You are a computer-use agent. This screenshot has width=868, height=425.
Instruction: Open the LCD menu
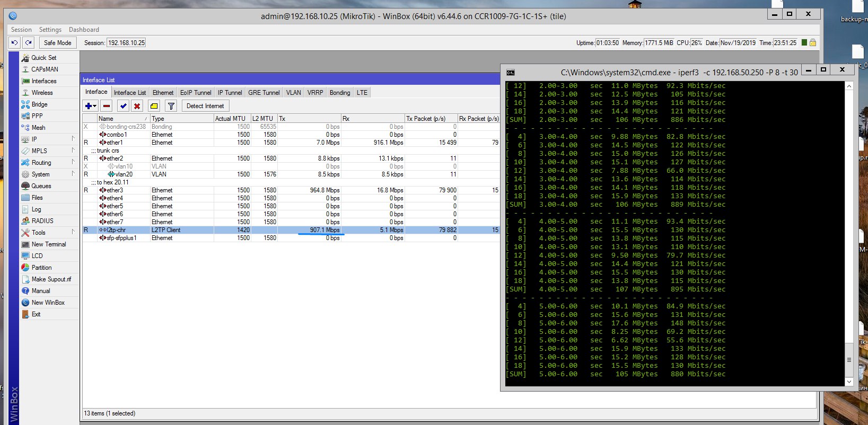(37, 255)
